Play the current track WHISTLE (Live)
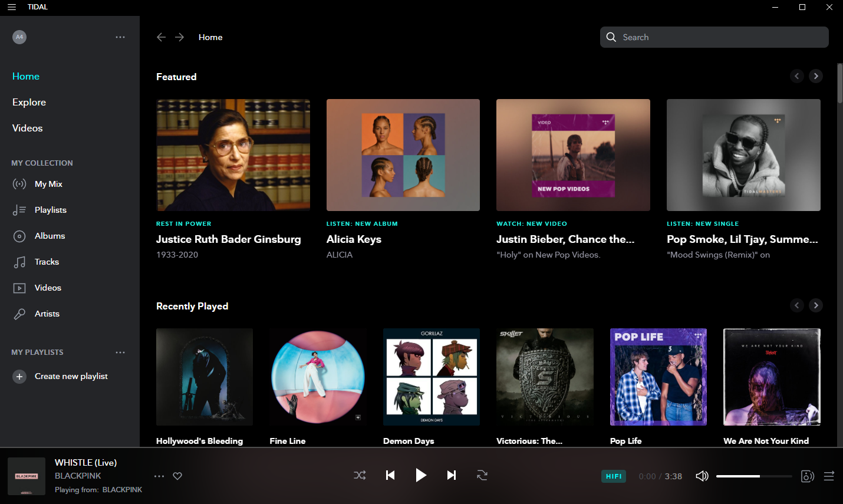This screenshot has height=504, width=843. click(x=421, y=475)
